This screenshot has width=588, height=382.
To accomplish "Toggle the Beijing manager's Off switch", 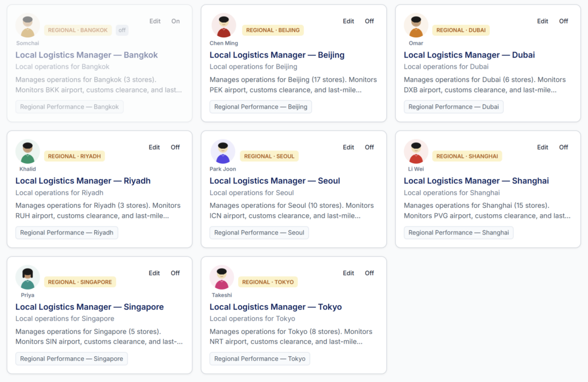I will pos(369,21).
